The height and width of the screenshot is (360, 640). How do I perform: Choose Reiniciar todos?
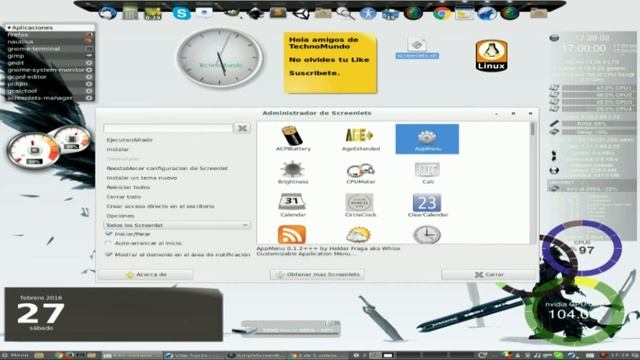click(128, 187)
